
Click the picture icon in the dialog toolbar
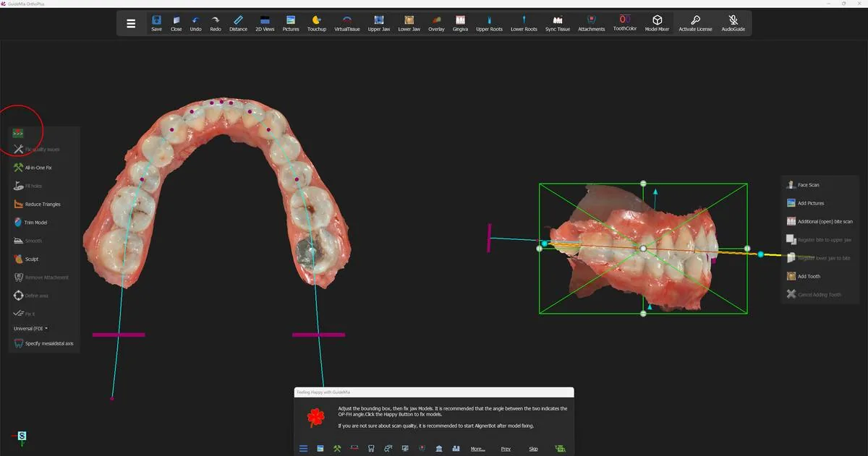320,449
